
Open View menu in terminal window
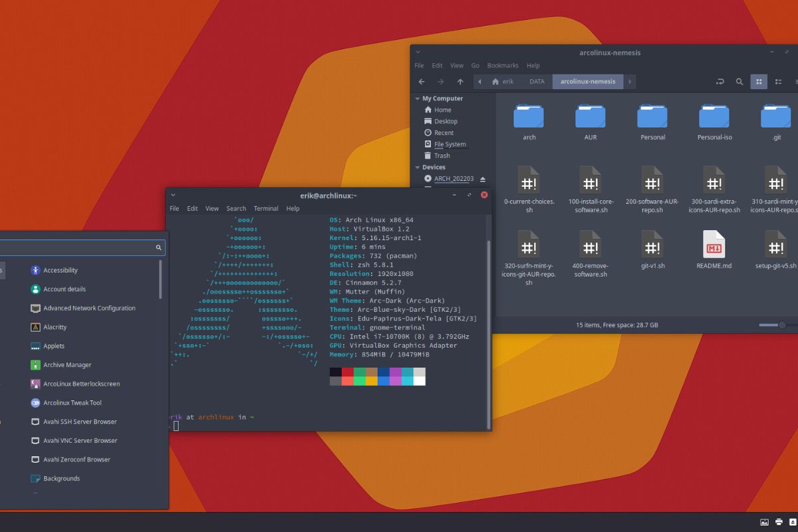click(x=212, y=208)
